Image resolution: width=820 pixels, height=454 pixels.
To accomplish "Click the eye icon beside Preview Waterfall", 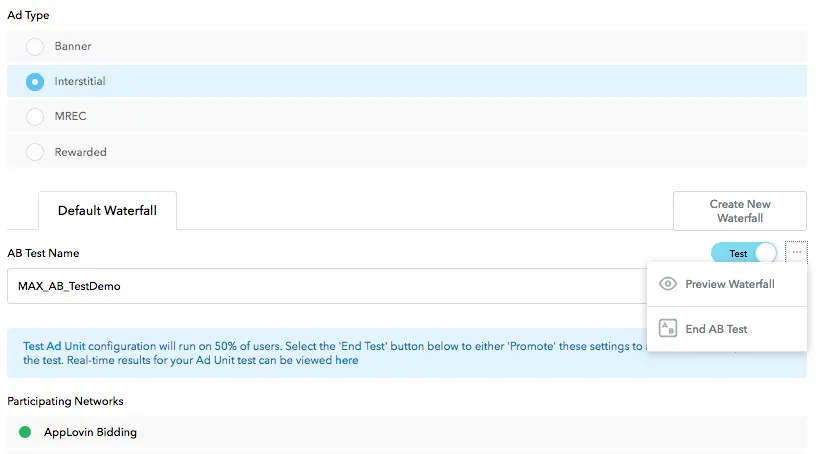I will pos(669,284).
